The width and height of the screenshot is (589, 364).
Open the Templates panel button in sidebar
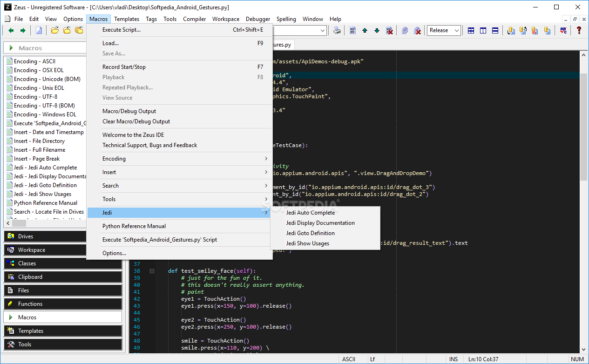pyautogui.click(x=63, y=331)
